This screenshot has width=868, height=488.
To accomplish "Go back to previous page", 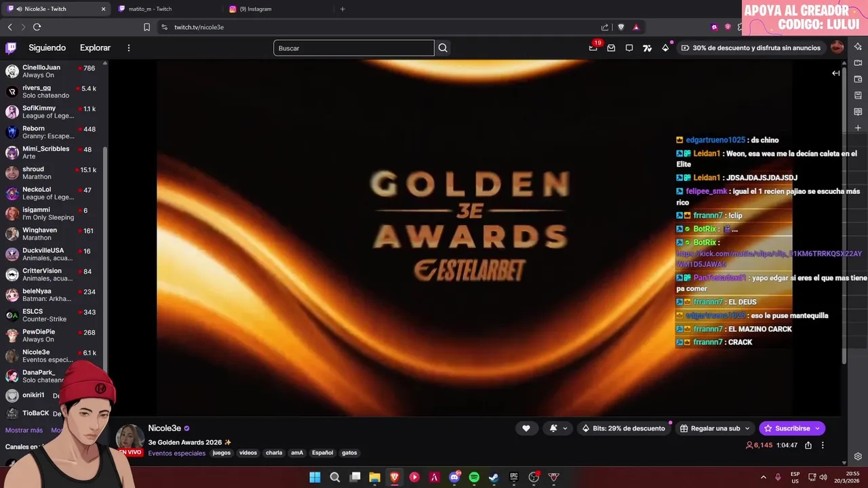I will (9, 27).
